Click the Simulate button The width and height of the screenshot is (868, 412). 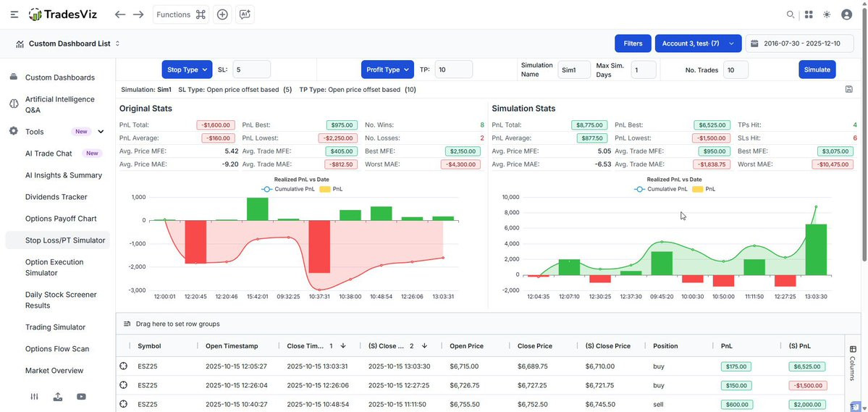tap(817, 70)
